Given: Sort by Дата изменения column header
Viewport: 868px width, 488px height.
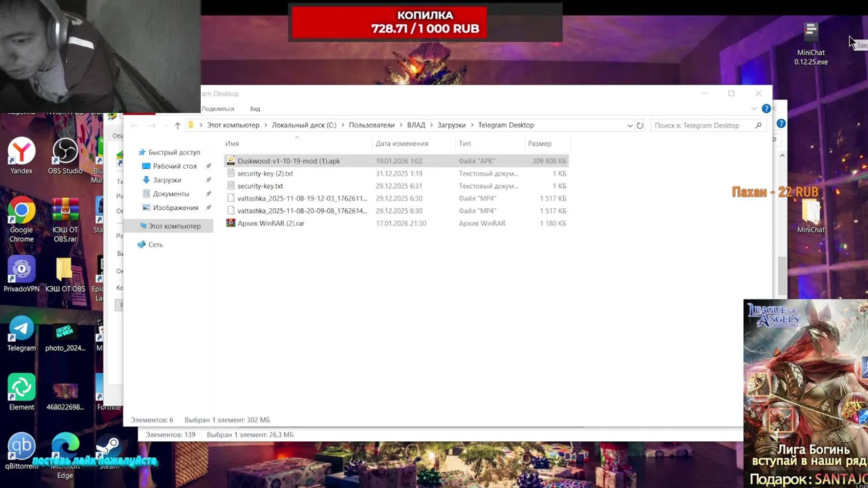Looking at the screenshot, I should 402,144.
